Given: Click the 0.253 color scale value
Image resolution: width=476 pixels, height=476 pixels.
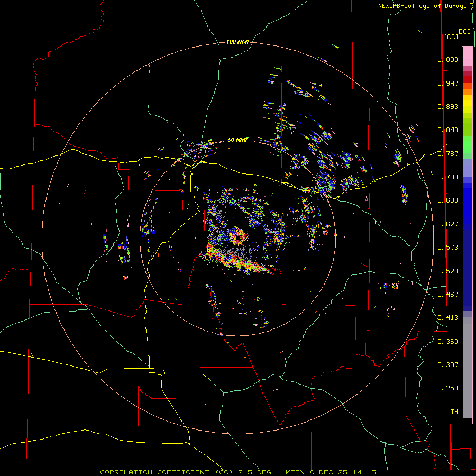Looking at the screenshot, I should (448, 388).
